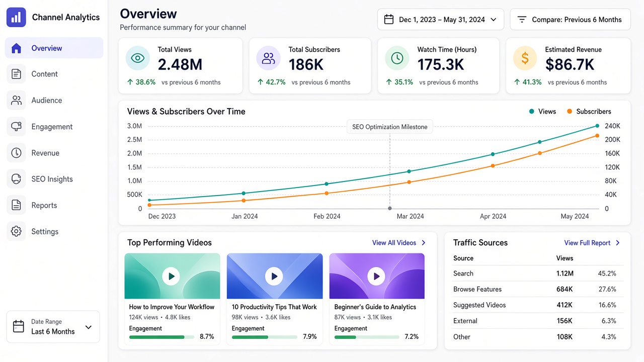The height and width of the screenshot is (362, 644).
Task: Click the Total Views eye icon
Action: 137,58
